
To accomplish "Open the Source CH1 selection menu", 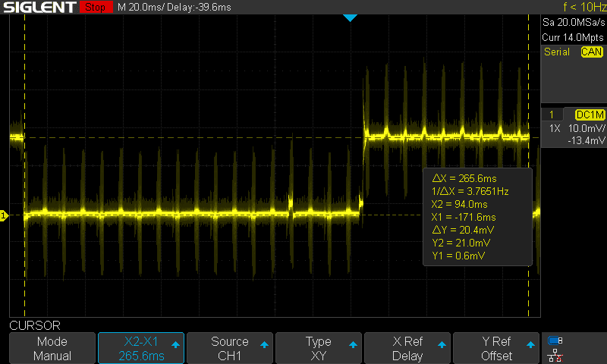I will point(230,349).
